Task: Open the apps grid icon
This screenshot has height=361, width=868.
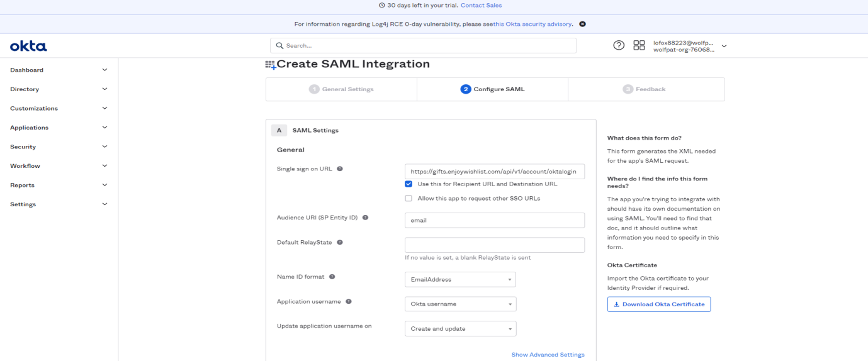Action: tap(639, 45)
